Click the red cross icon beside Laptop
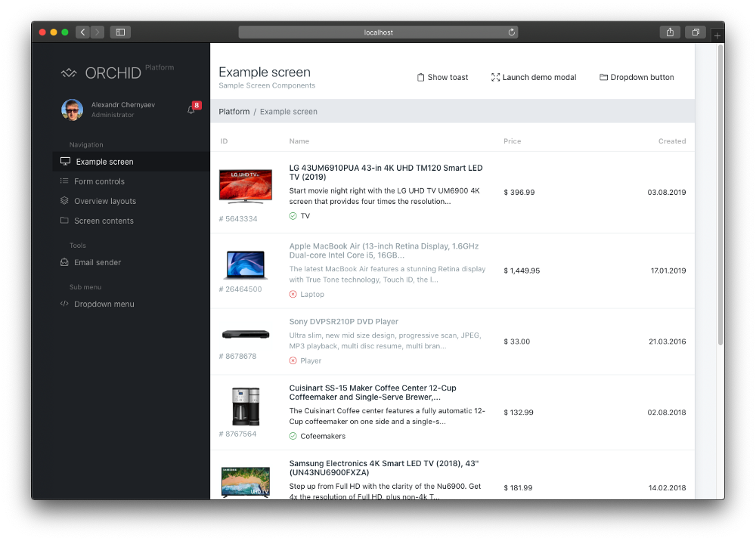Screen dimensions: 756x541 coord(293,294)
